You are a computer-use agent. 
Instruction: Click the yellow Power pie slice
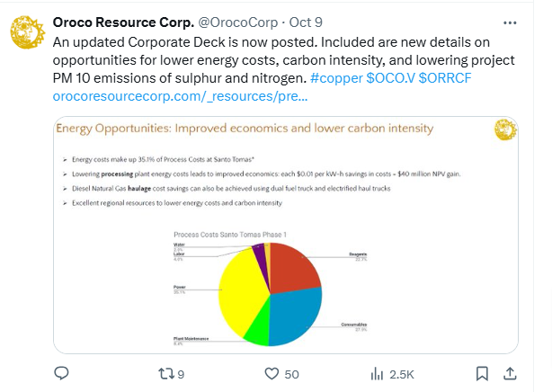click(241, 290)
